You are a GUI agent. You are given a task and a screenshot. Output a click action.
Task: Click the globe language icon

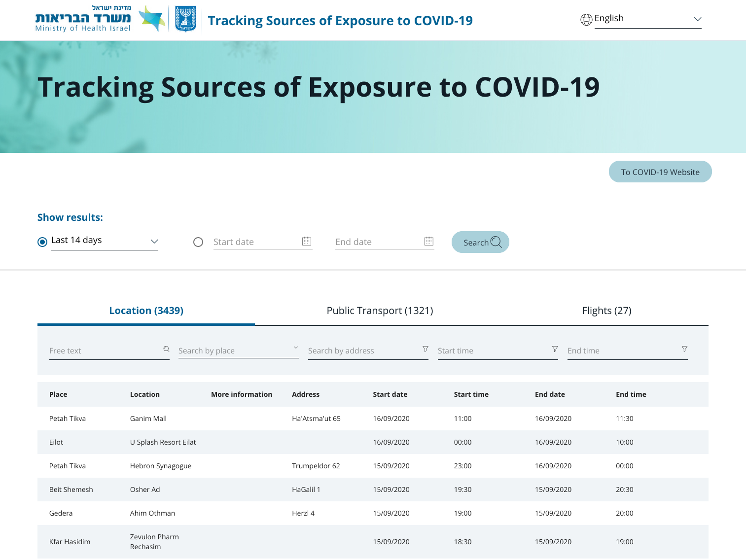586,20
